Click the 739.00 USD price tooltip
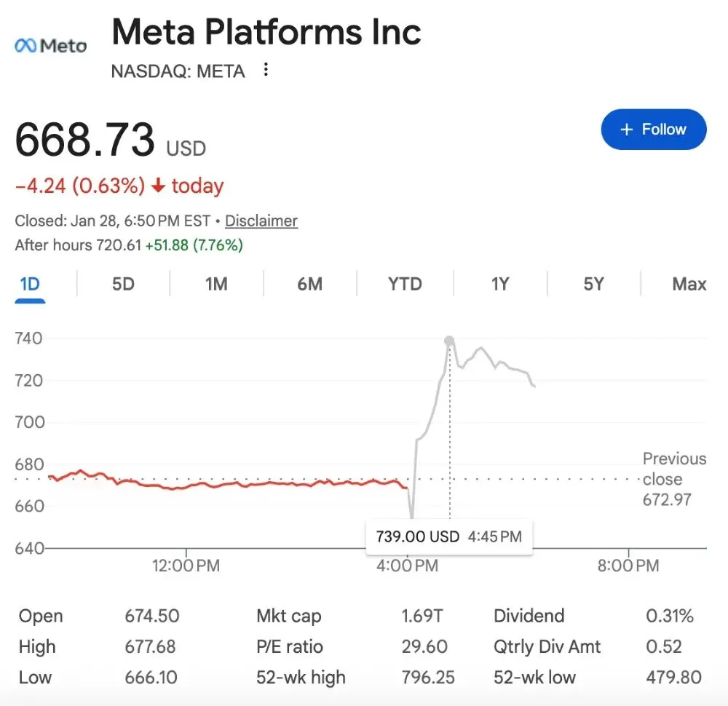This screenshot has height=706, width=728. 448,537
